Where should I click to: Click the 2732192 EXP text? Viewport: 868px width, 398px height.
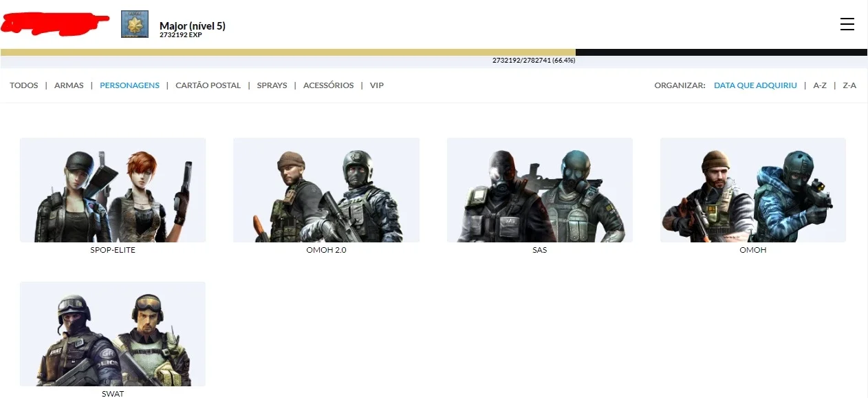(181, 34)
